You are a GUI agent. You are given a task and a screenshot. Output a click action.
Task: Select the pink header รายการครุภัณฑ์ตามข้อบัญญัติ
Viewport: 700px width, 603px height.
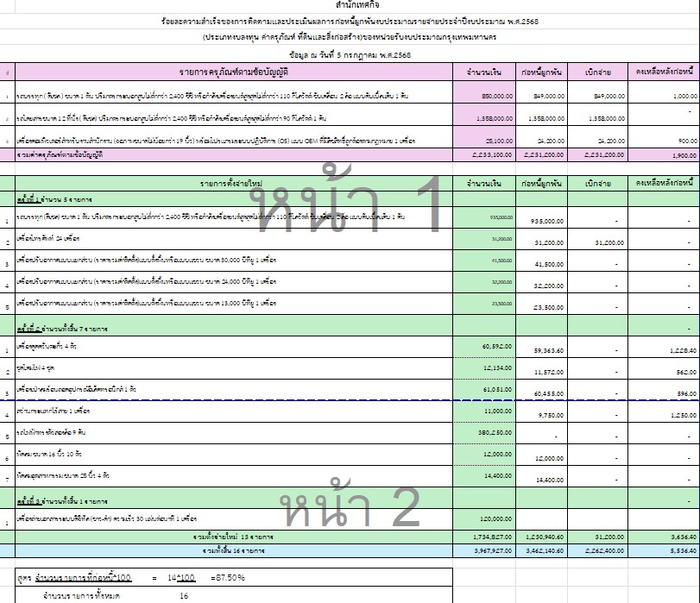(x=234, y=72)
